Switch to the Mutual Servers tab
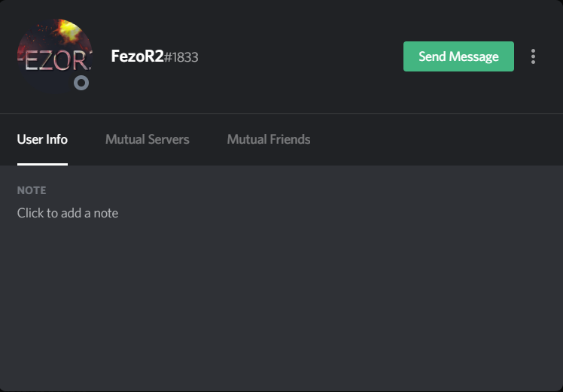 (148, 139)
